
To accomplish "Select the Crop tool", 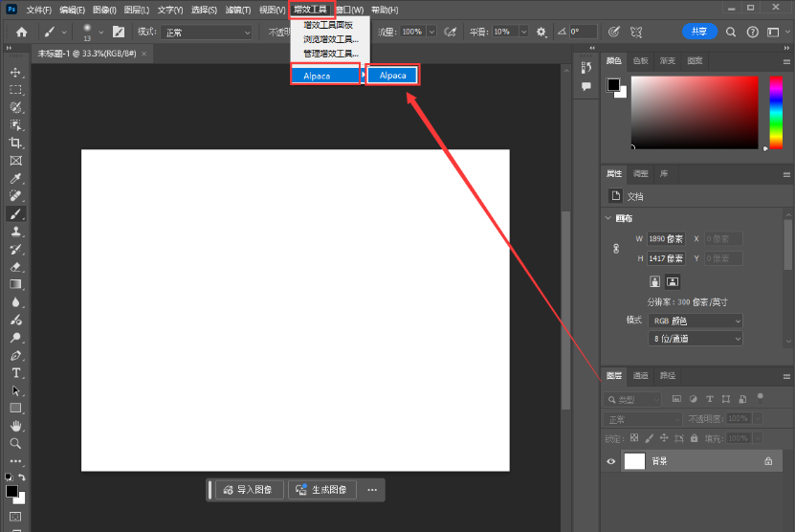I will click(15, 143).
